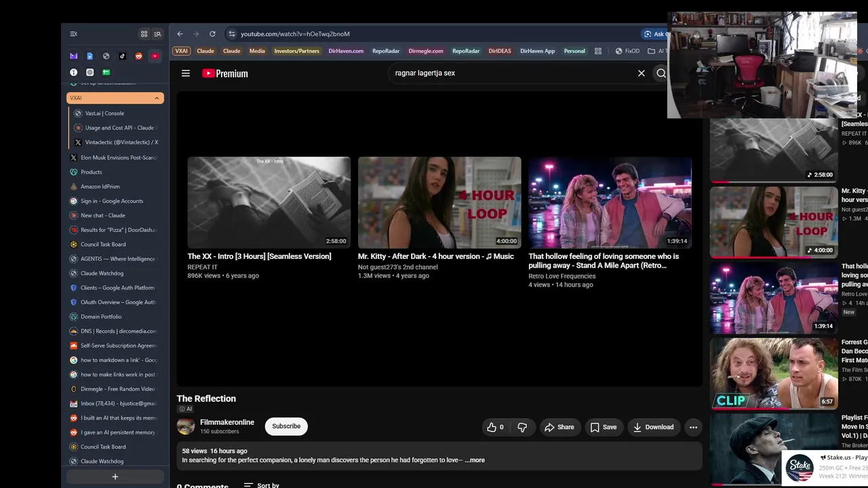Open the sidebar tab search

(157, 34)
